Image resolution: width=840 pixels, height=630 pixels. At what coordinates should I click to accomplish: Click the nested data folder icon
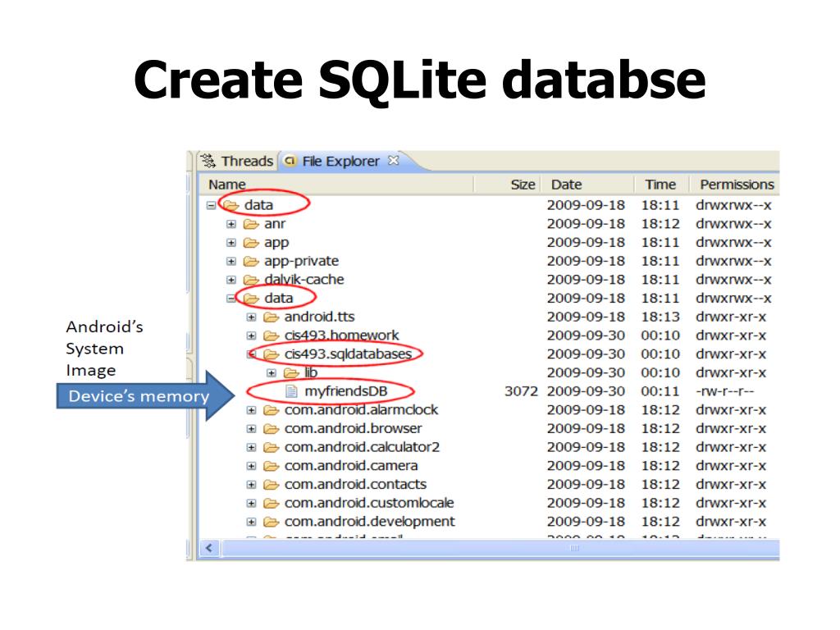[251, 299]
